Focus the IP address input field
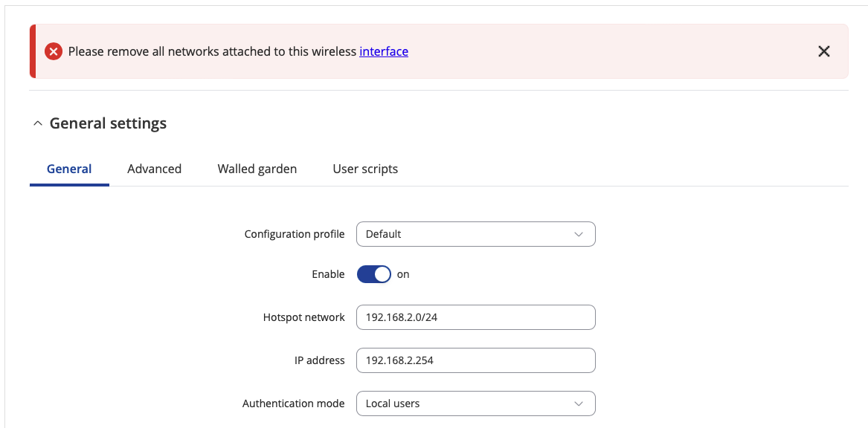 coord(475,360)
